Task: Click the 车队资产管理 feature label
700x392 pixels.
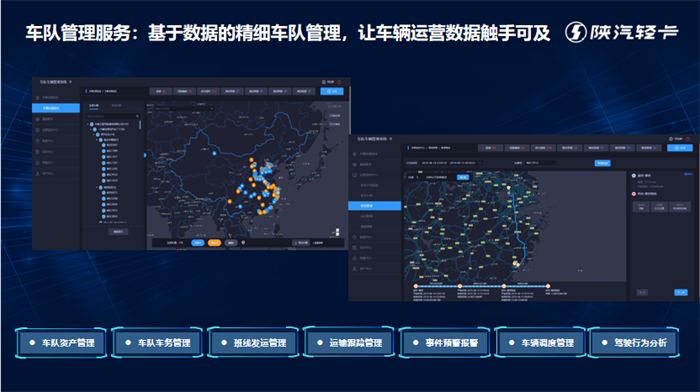Action: click(x=68, y=343)
